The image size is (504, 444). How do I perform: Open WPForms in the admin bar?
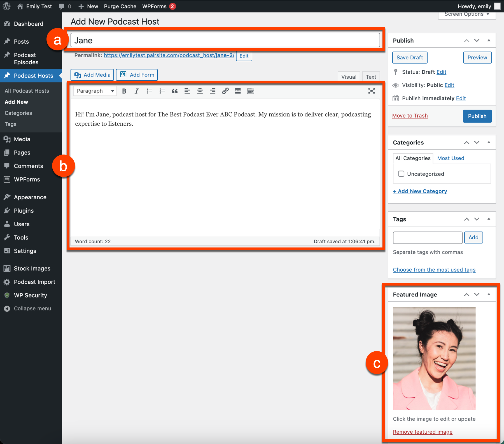[x=159, y=6]
